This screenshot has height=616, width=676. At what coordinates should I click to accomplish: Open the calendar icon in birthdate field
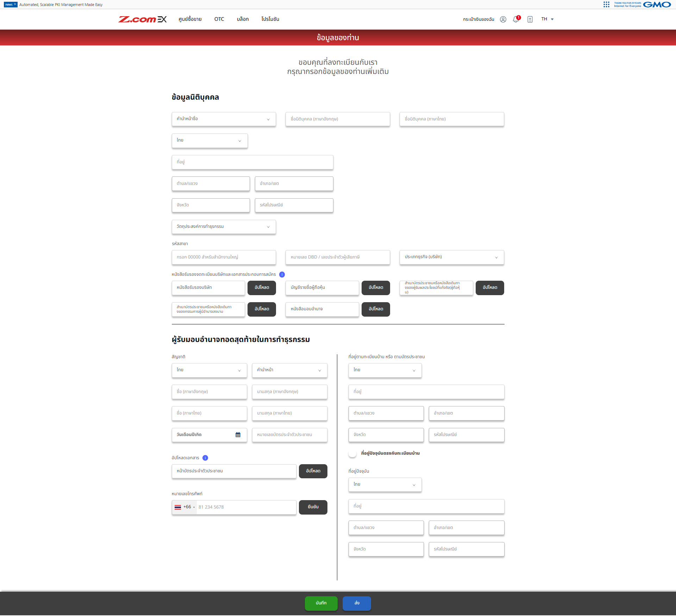point(238,435)
